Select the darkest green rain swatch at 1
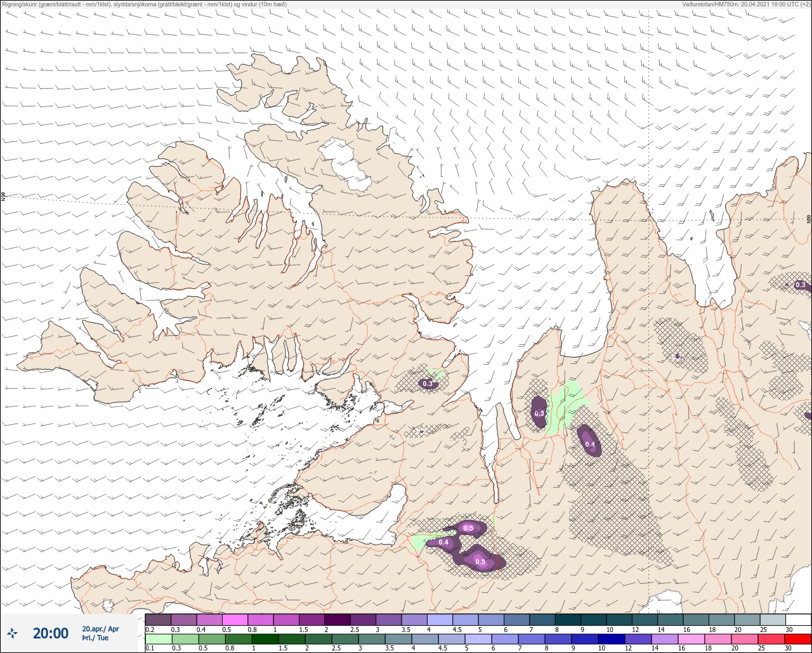This screenshot has height=653, width=812. tap(265, 640)
